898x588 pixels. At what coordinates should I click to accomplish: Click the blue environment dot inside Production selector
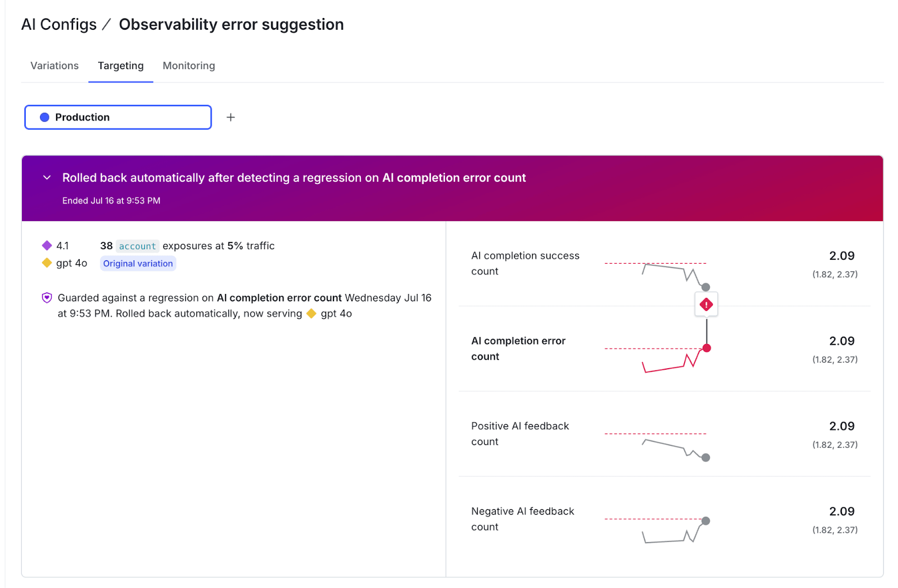click(x=43, y=117)
